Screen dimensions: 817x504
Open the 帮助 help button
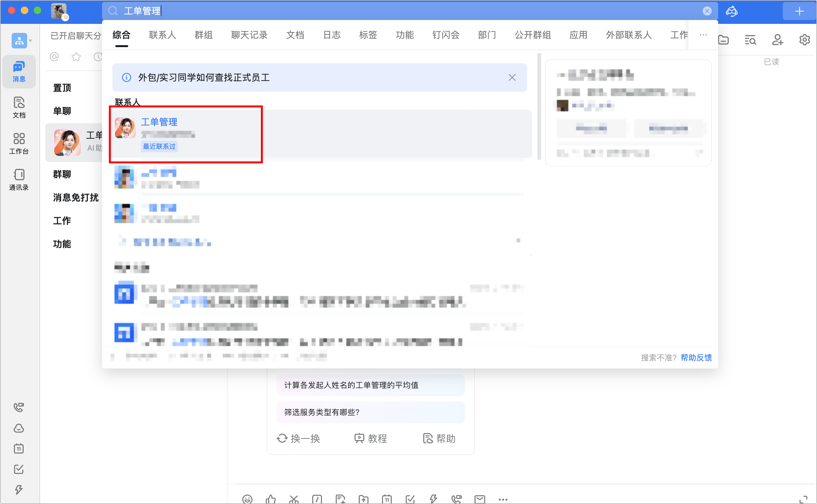(439, 438)
